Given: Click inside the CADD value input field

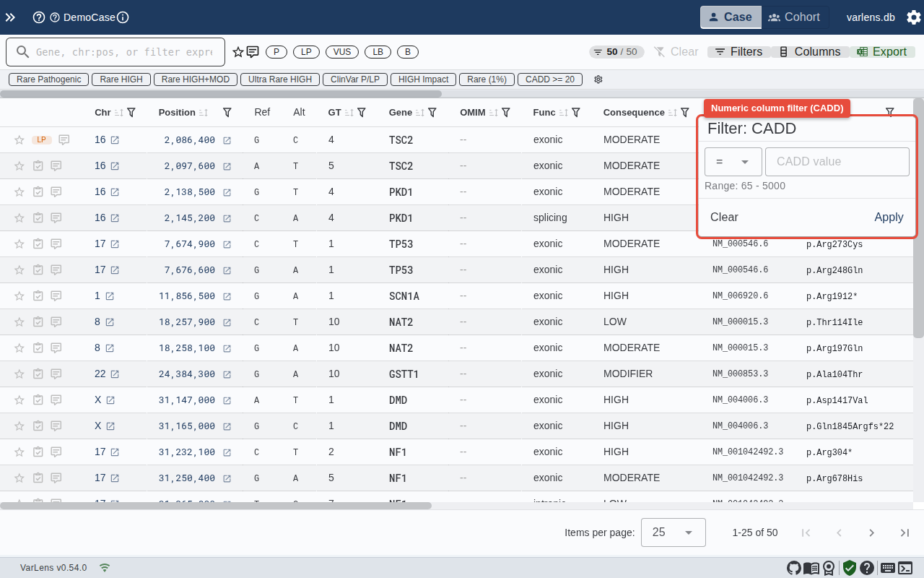Looking at the screenshot, I should 837,162.
